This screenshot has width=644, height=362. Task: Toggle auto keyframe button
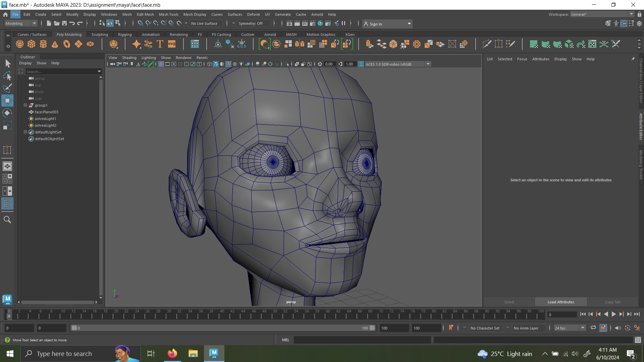coord(628,328)
